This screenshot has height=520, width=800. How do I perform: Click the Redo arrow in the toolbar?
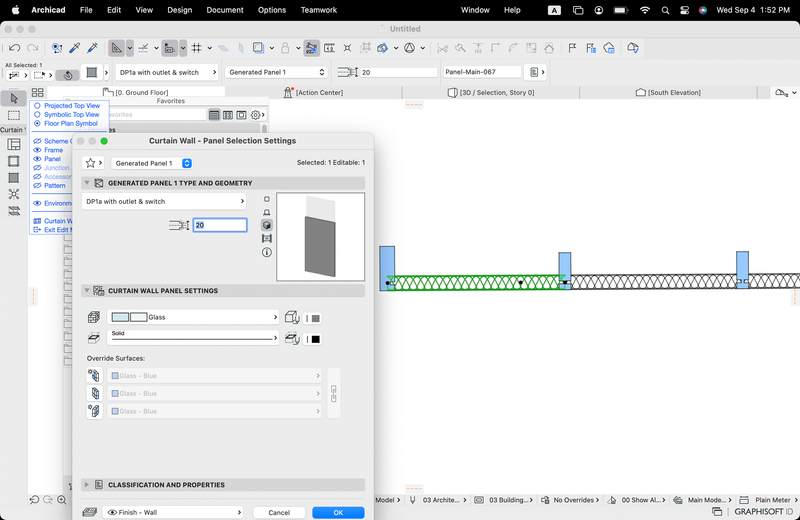33,48
